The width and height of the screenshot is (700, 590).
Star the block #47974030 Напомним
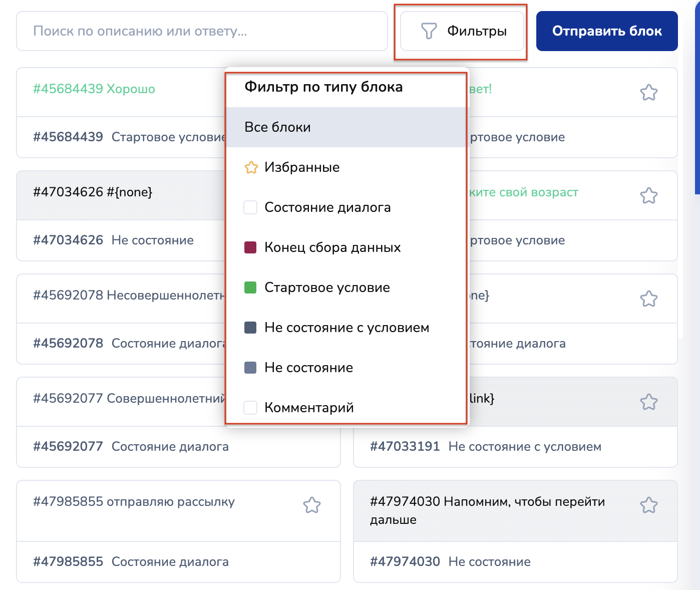click(x=648, y=505)
